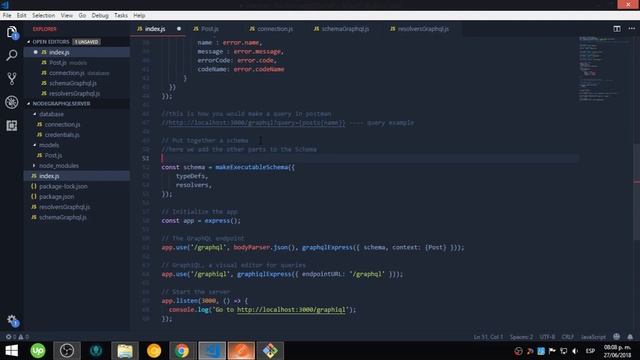Change line endings via CRLF entry
Screen dimensions: 640x360
568,337
